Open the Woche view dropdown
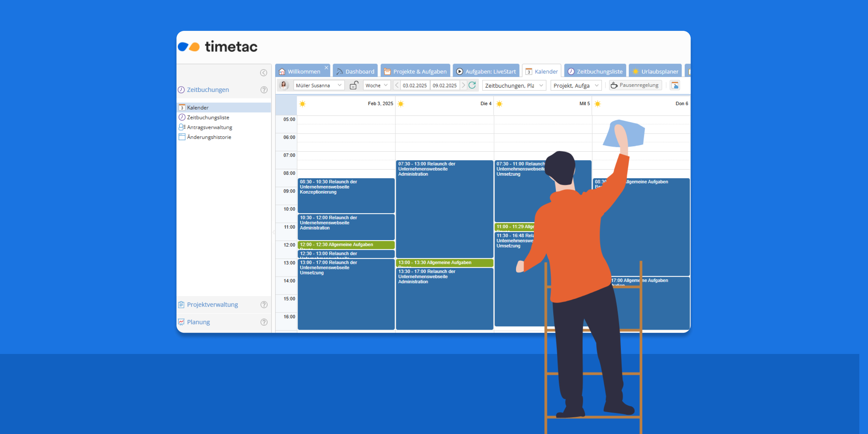The width and height of the screenshot is (868, 434). [385, 85]
